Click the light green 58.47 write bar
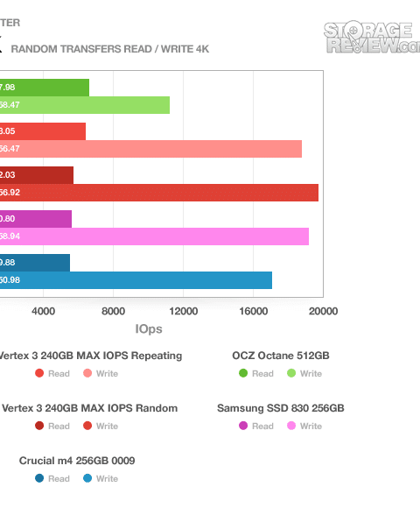The width and height of the screenshot is (420, 508). point(85,105)
